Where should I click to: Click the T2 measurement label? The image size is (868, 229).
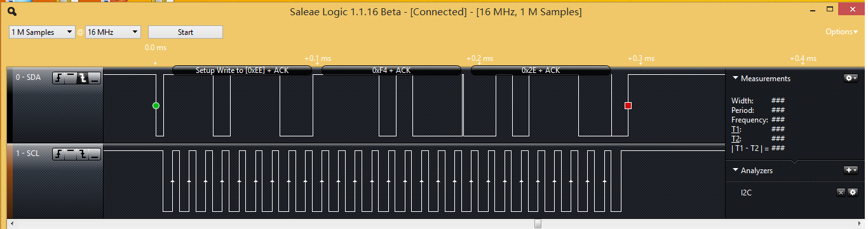(x=736, y=138)
